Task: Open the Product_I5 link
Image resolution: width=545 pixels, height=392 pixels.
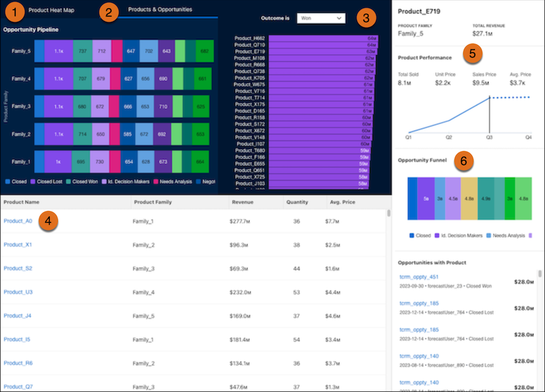Action: tap(16, 339)
